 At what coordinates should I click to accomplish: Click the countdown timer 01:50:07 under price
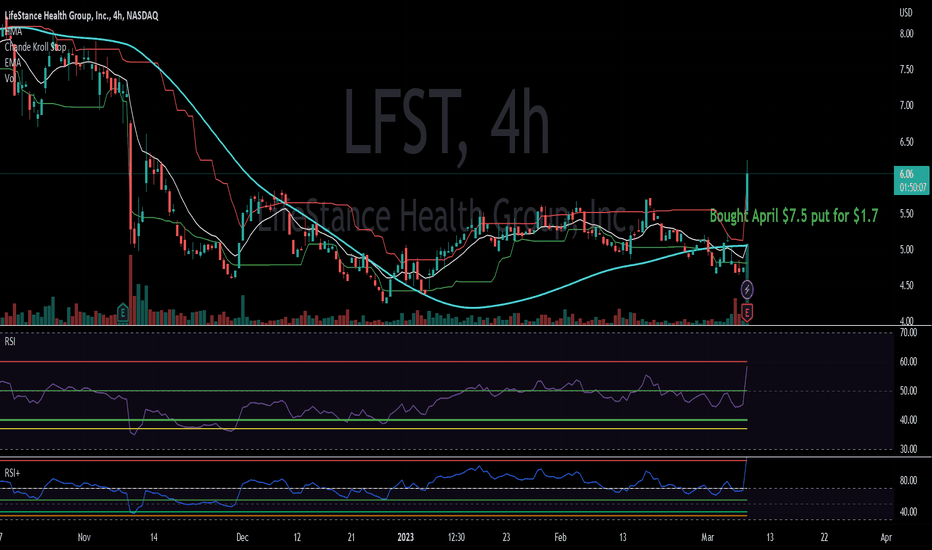912,187
